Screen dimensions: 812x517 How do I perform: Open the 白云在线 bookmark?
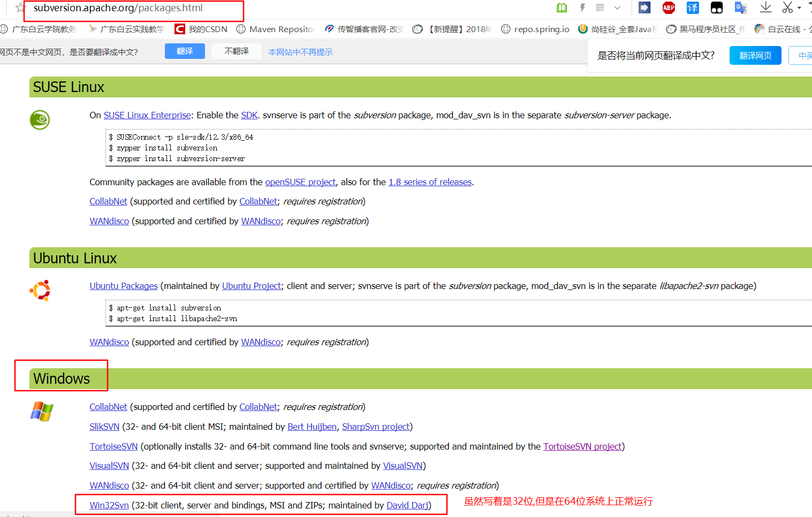click(x=783, y=29)
